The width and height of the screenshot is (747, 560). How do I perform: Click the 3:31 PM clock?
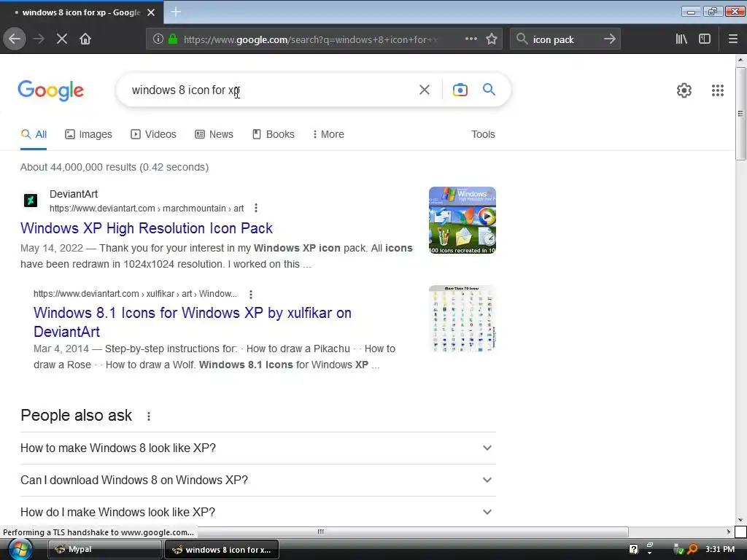tap(720, 550)
